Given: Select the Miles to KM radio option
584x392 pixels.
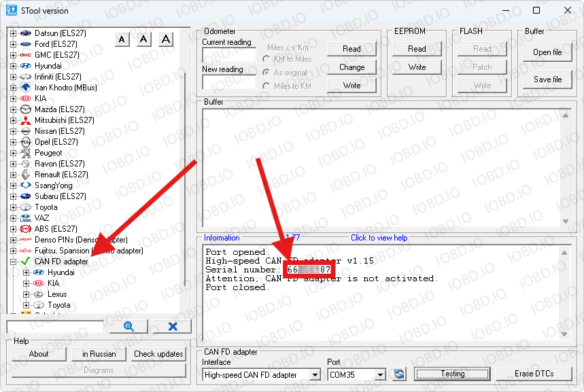Looking at the screenshot, I should tap(267, 86).
